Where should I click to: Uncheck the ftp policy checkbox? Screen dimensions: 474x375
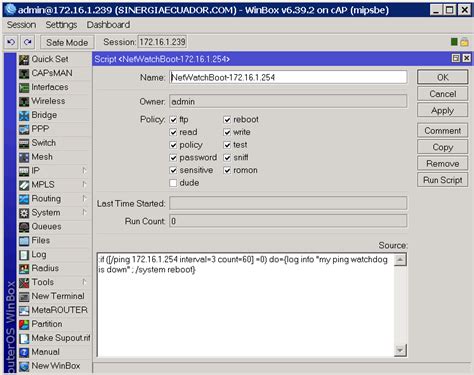(173, 120)
